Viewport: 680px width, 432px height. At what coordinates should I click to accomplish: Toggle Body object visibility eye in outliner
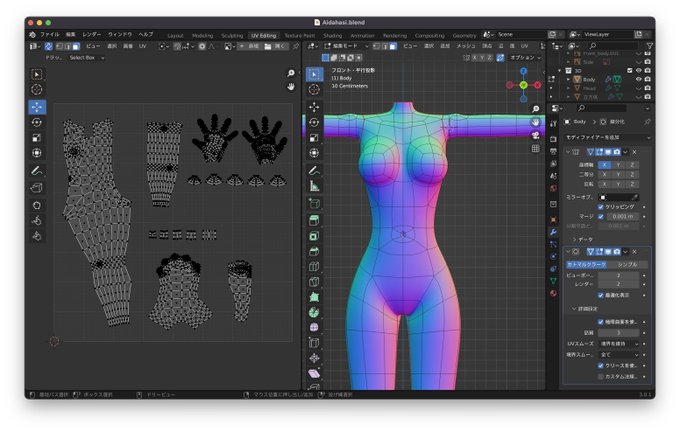coord(638,79)
